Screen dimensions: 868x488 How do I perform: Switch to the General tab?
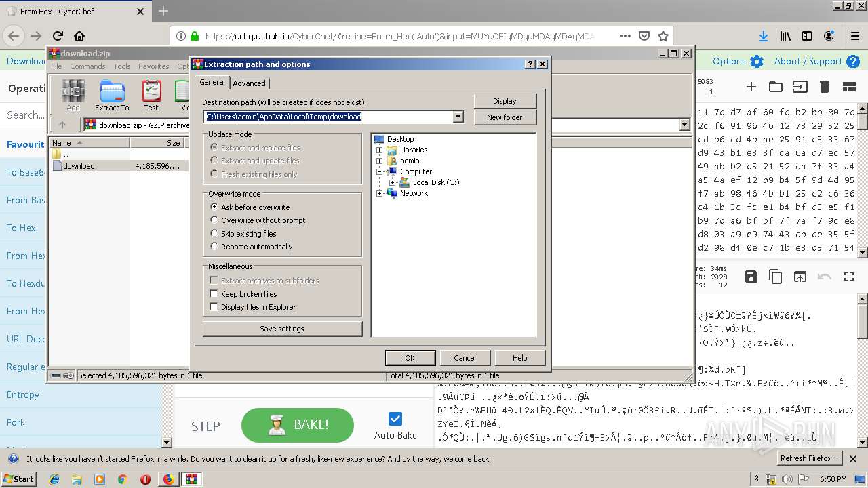212,82
